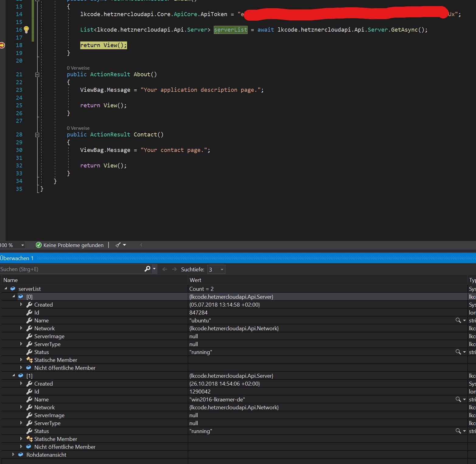Click '0 Verweise' above Contact()
The image size is (476, 464).
(78, 128)
